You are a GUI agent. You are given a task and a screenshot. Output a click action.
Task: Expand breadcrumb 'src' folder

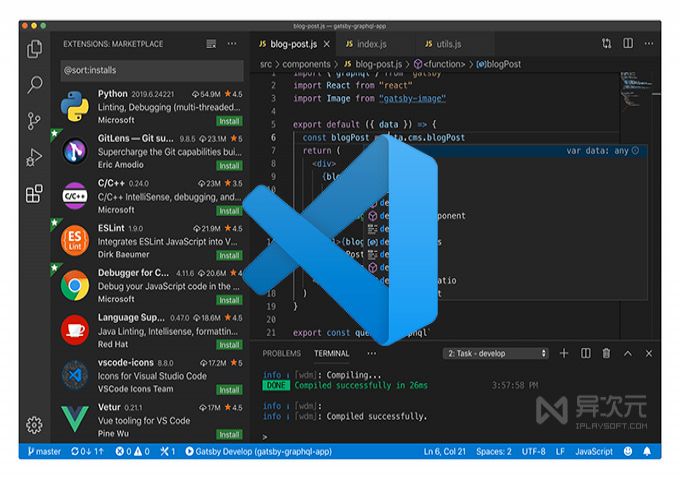click(266, 64)
